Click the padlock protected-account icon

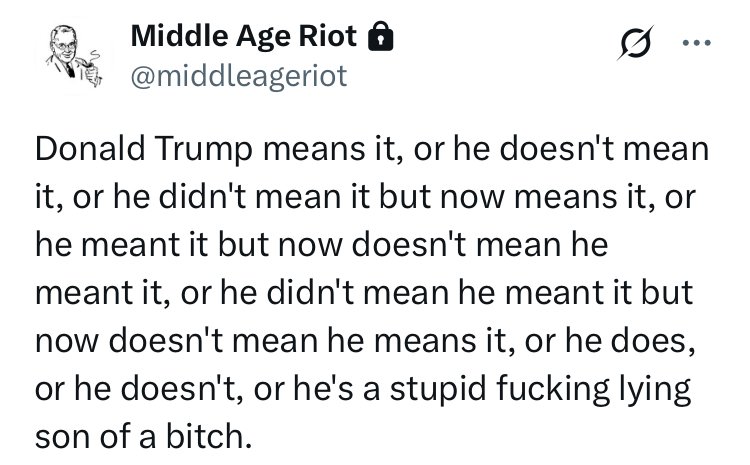pos(380,36)
